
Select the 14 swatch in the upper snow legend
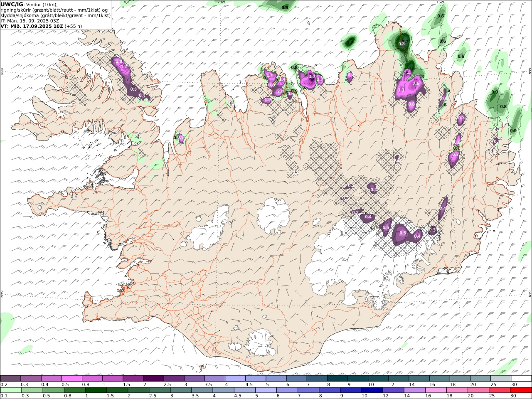click(419, 378)
